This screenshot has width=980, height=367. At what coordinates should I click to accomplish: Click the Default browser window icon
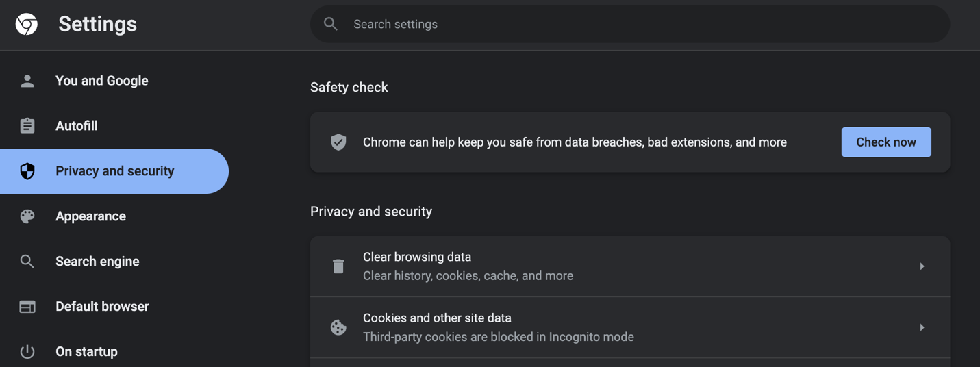(x=27, y=307)
